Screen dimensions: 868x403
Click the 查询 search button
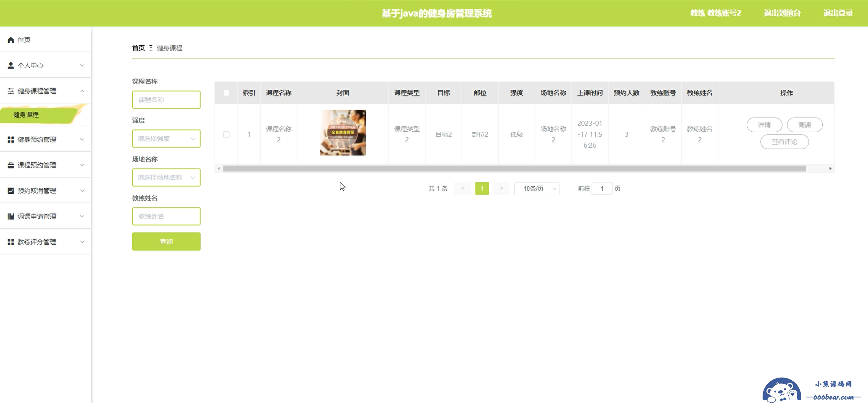pyautogui.click(x=166, y=241)
